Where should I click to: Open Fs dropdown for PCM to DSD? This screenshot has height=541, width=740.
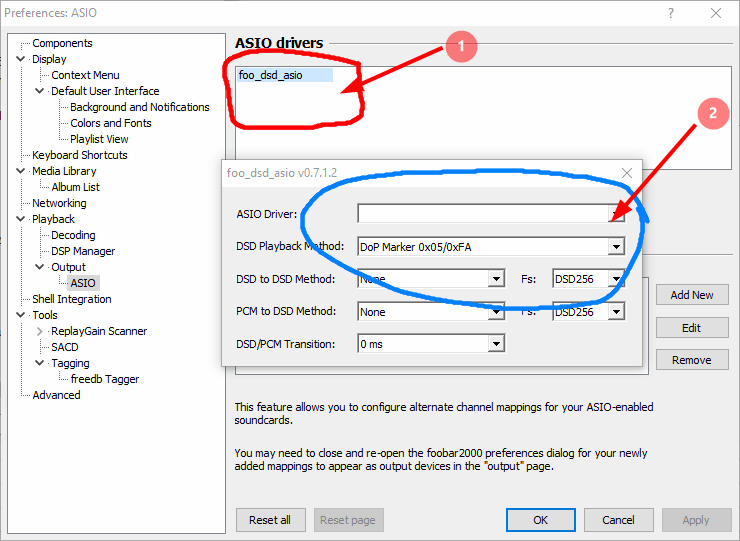point(616,312)
